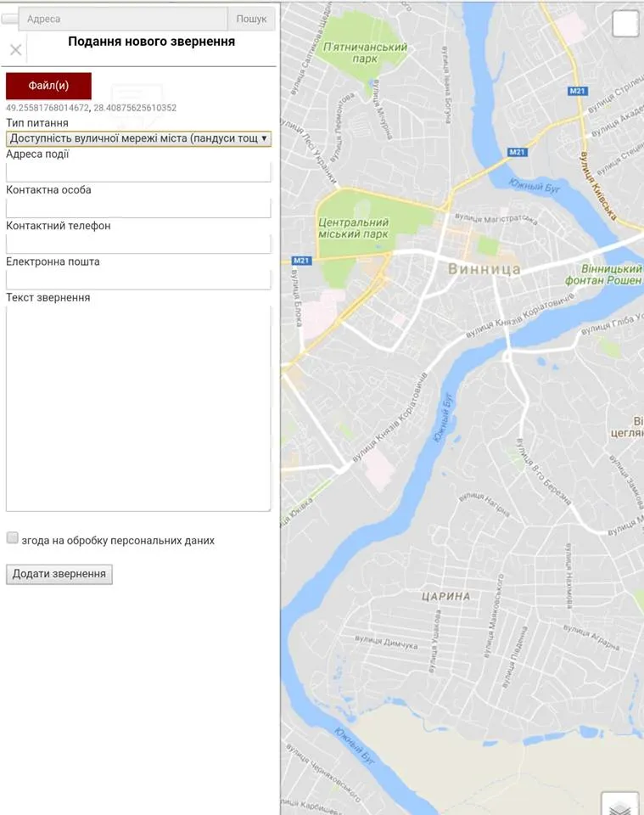
Task: Click the blank square map control button
Action: pyautogui.click(x=625, y=24)
